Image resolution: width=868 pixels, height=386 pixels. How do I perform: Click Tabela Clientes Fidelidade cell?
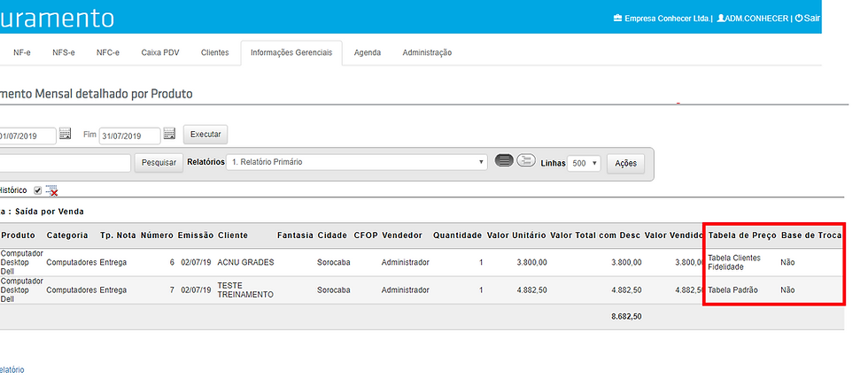734,262
